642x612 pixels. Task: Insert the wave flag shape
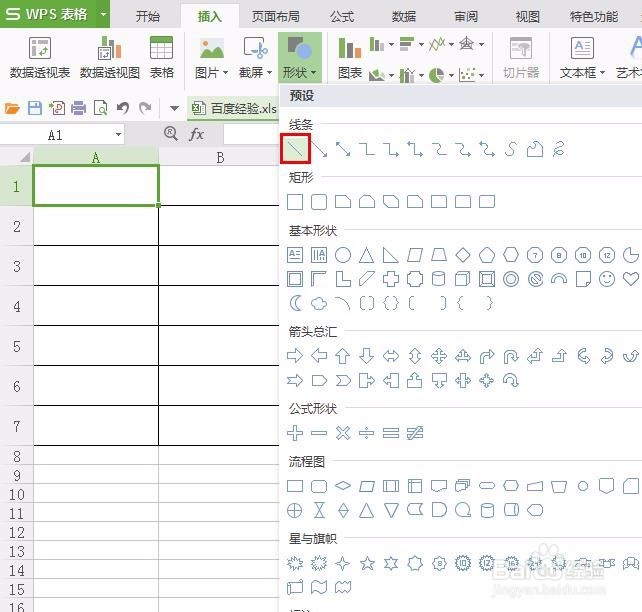319,587
